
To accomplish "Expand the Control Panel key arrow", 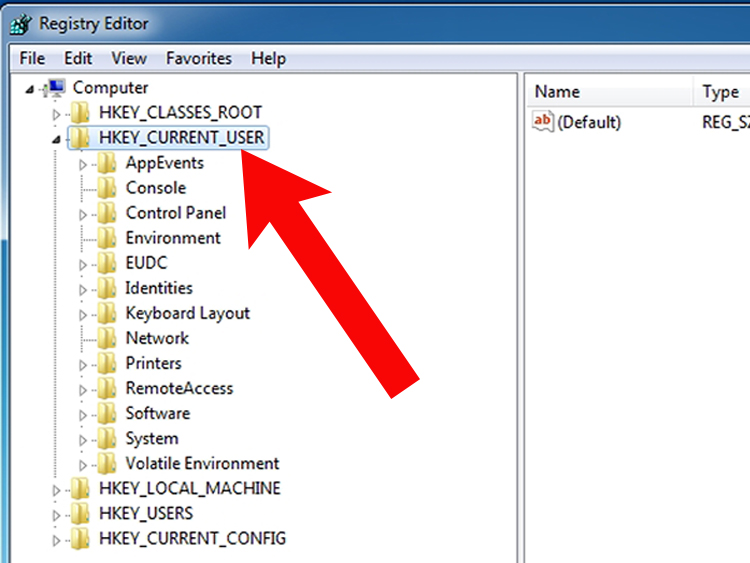I will (x=83, y=215).
